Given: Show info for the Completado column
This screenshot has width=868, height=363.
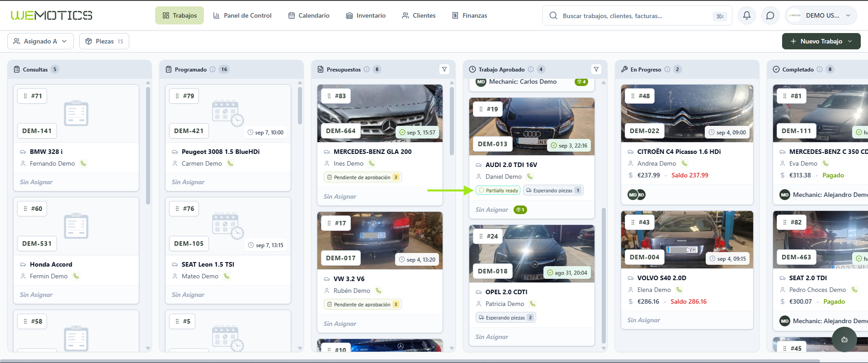Looking at the screenshot, I should 820,69.
